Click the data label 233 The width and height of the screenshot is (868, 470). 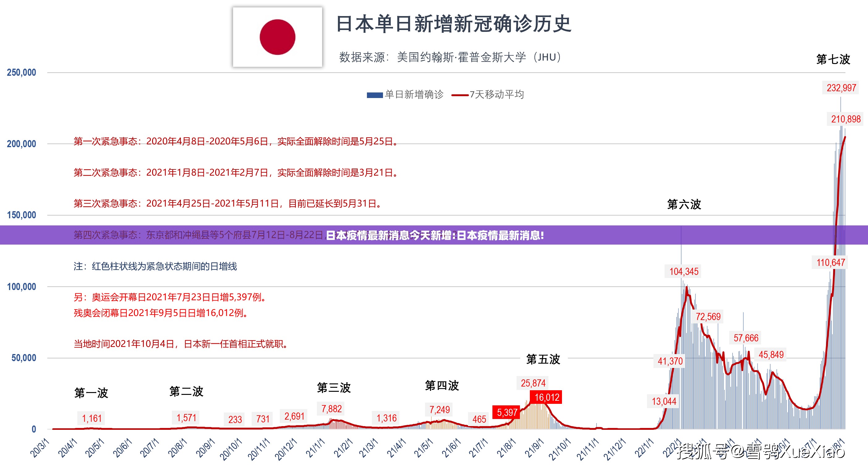(235, 420)
